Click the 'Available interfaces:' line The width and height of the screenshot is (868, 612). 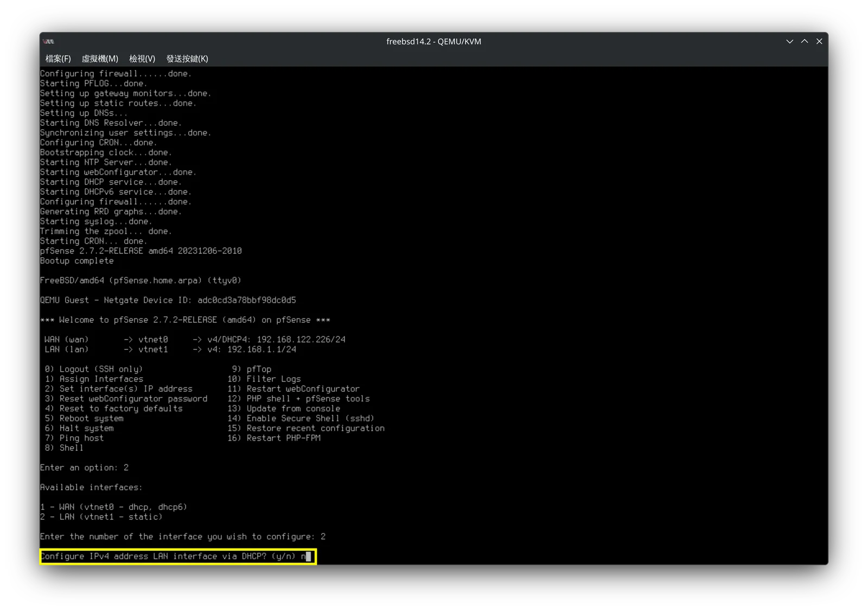91,487
